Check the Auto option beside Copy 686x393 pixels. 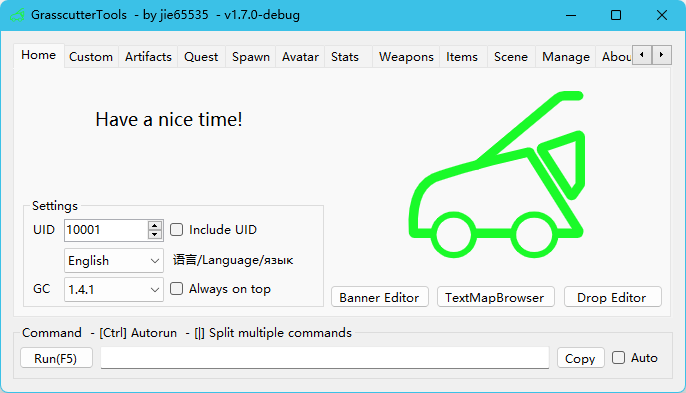coord(618,358)
